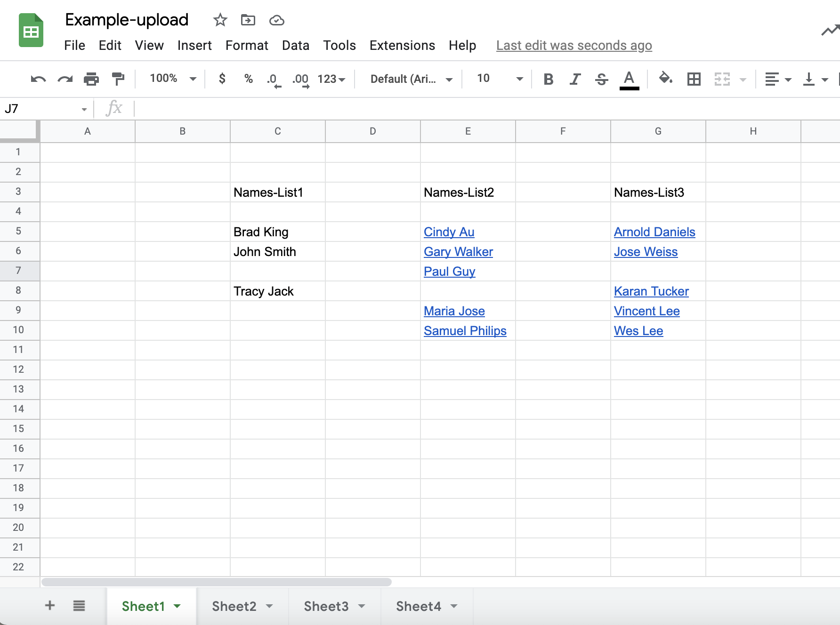Image resolution: width=840 pixels, height=625 pixels.
Task: Open the Extensions menu
Action: [402, 45]
